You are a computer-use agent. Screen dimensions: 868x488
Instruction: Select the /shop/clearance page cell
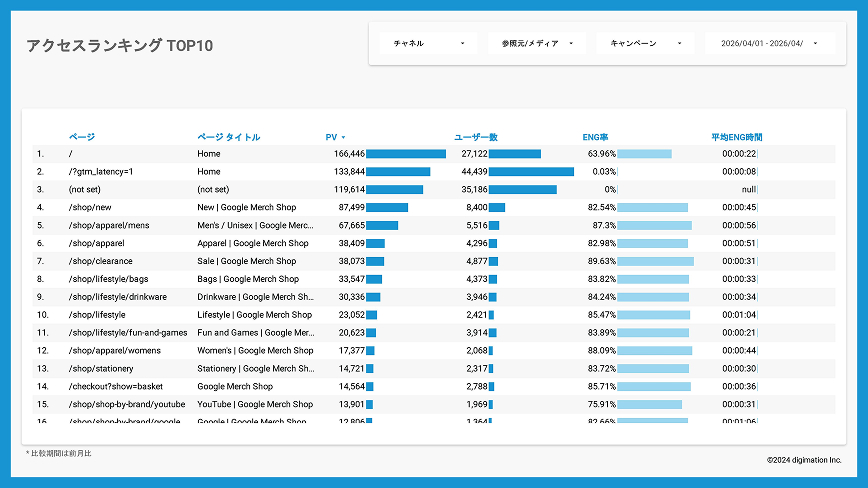pyautogui.click(x=100, y=261)
